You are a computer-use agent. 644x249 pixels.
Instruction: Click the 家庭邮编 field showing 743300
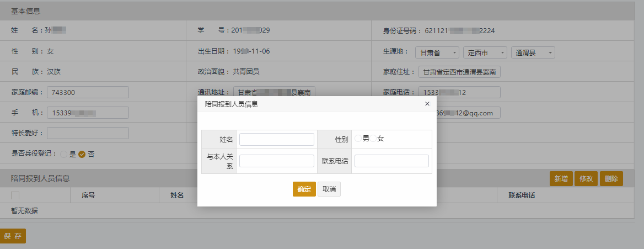point(88,92)
